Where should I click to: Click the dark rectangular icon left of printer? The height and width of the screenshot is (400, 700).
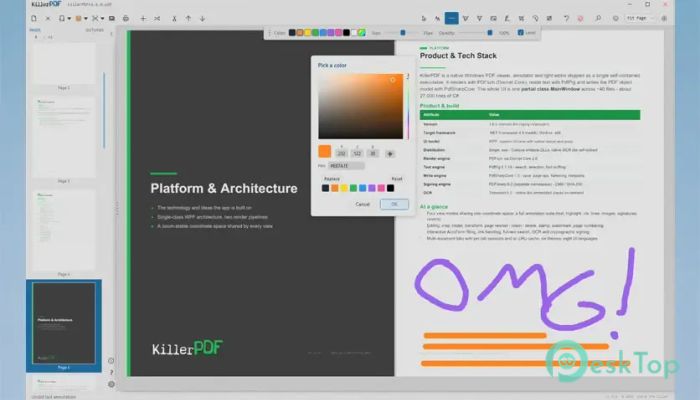(112, 18)
